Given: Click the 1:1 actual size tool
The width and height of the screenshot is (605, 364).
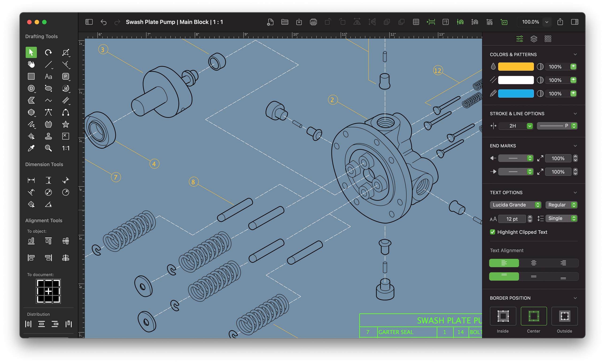Looking at the screenshot, I should 66,148.
